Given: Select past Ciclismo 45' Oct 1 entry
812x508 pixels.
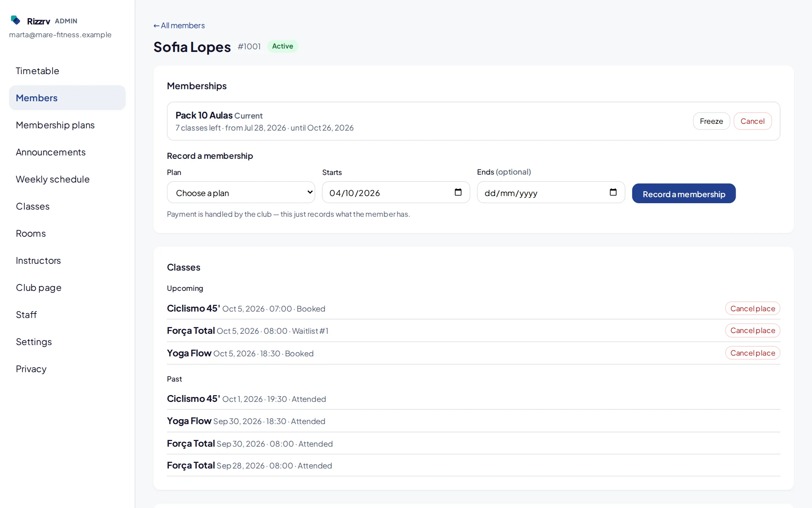Looking at the screenshot, I should [474, 399].
